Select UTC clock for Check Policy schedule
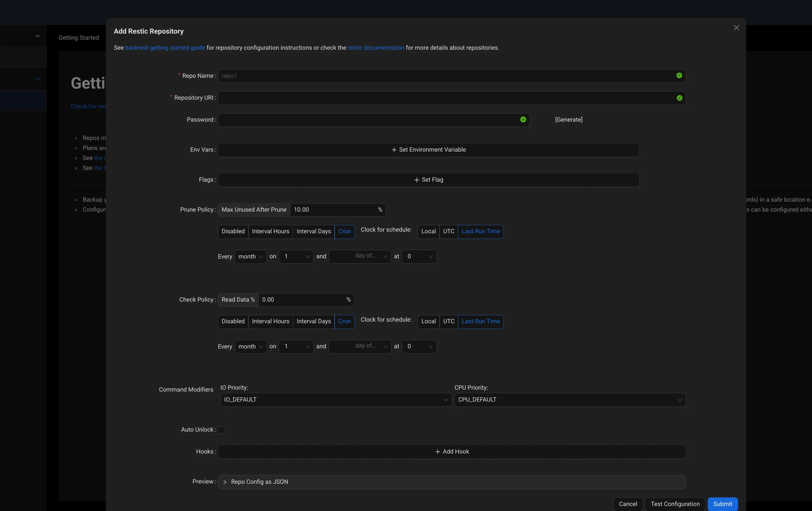The width and height of the screenshot is (812, 511). coord(449,321)
